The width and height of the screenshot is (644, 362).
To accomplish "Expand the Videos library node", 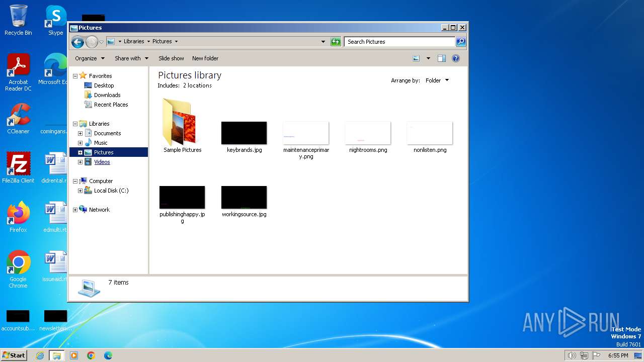I will point(80,162).
